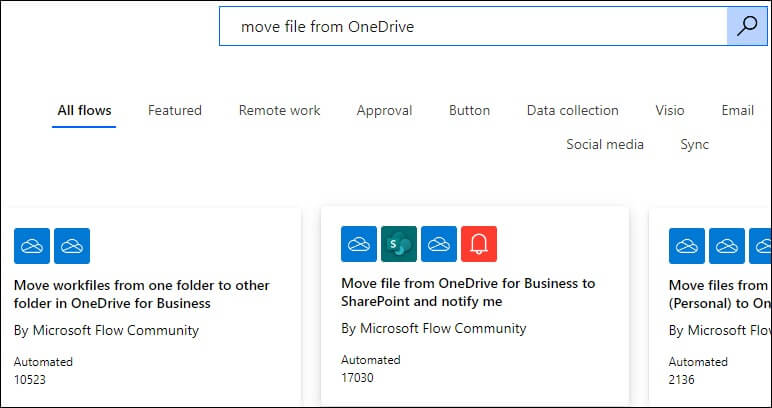
Task: Click the usage count 2136
Action: [x=682, y=379]
